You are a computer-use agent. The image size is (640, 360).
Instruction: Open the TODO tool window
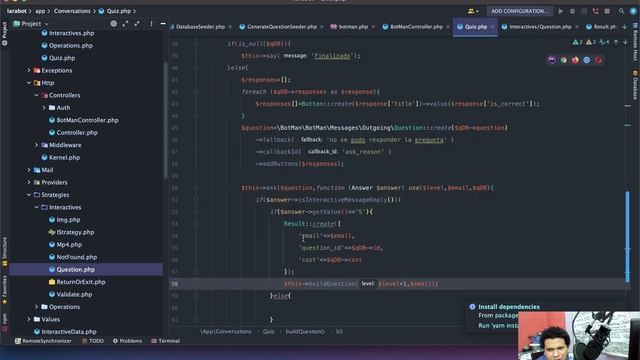93,341
